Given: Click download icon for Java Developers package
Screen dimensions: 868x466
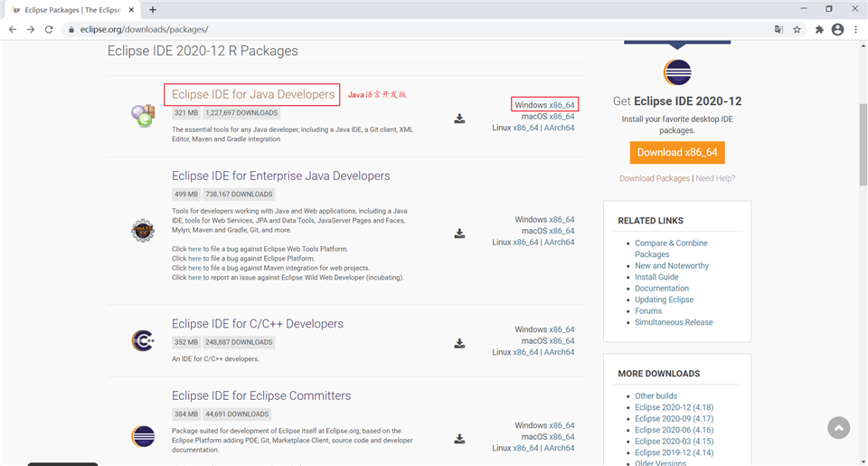Looking at the screenshot, I should click(x=459, y=119).
